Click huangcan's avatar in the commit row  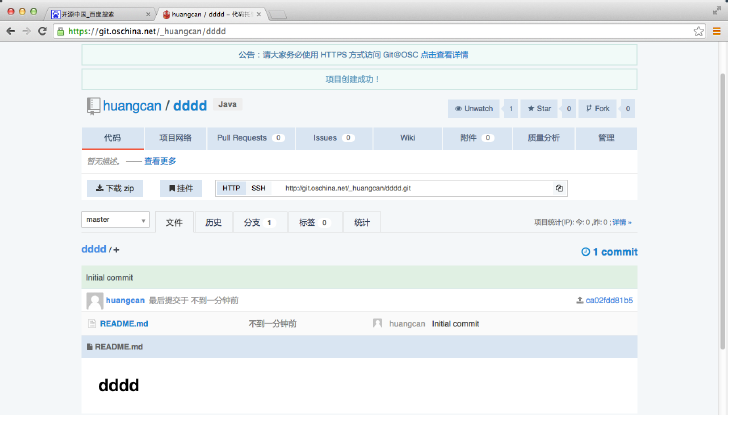(94, 300)
